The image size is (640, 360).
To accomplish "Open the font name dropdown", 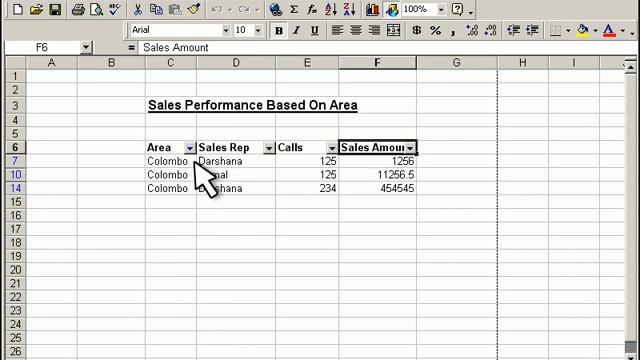I will point(226,30).
